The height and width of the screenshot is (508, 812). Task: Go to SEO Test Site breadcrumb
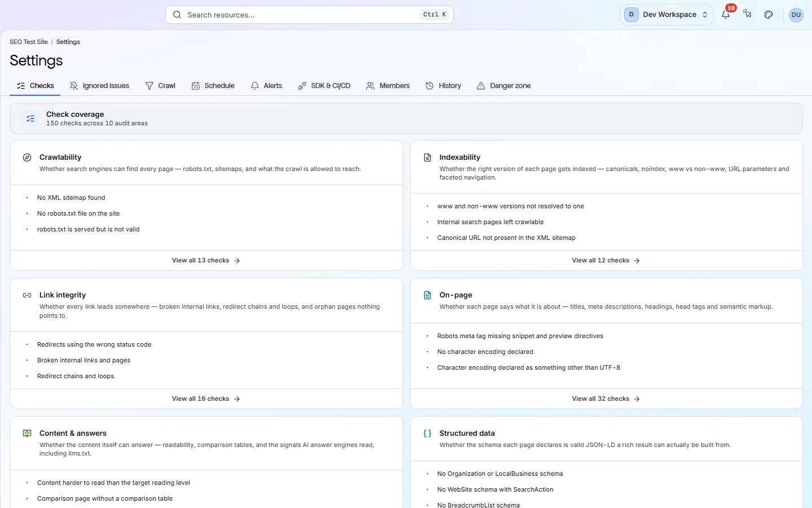click(x=29, y=42)
